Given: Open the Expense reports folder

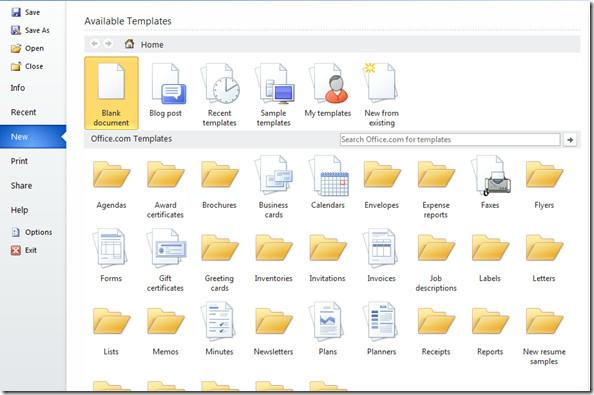Looking at the screenshot, I should [436, 189].
